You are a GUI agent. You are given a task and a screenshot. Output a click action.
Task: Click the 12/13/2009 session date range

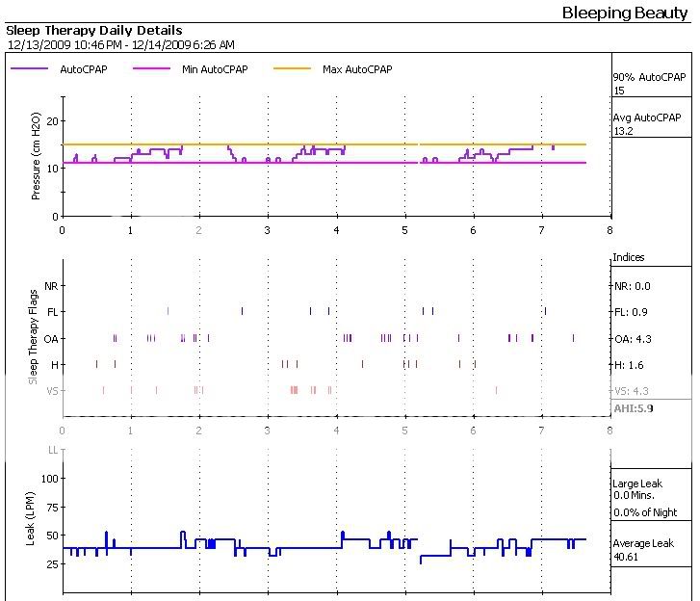point(119,44)
